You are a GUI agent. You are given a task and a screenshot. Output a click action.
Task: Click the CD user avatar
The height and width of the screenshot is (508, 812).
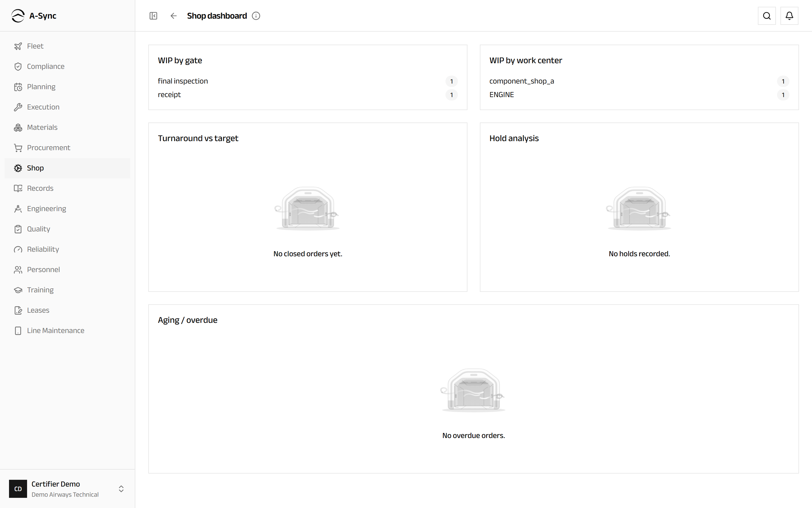click(18, 489)
